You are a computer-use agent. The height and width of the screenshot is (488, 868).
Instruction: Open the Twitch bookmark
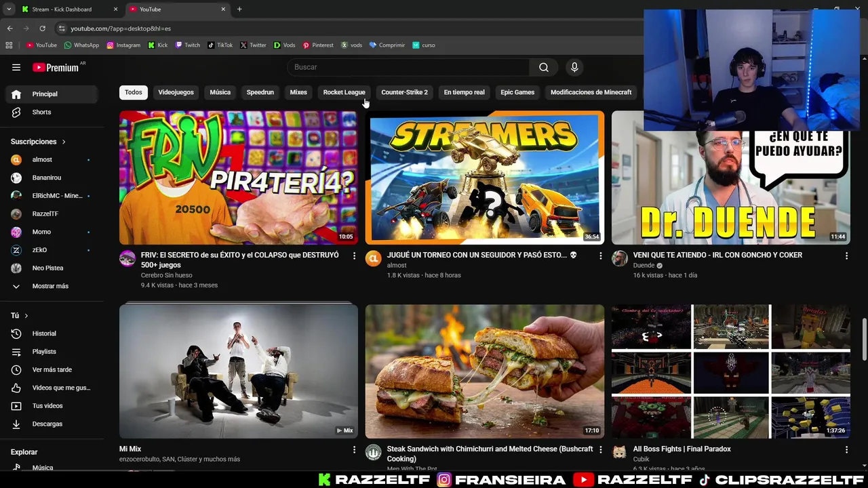[x=188, y=45]
